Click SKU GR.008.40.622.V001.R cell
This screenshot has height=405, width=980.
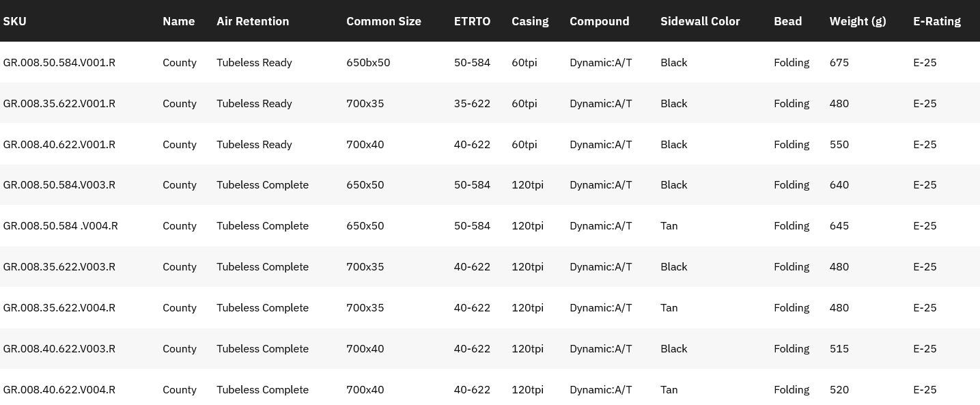pos(59,145)
